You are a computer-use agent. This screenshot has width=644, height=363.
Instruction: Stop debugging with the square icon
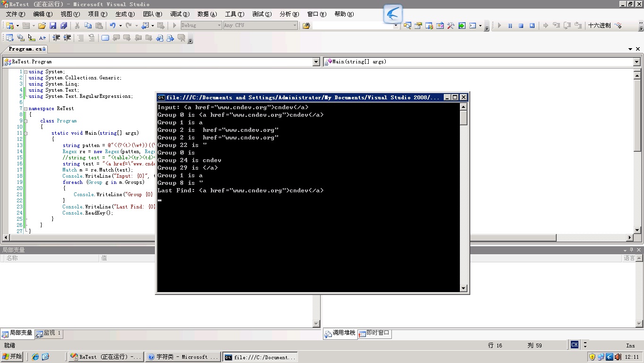521,26
